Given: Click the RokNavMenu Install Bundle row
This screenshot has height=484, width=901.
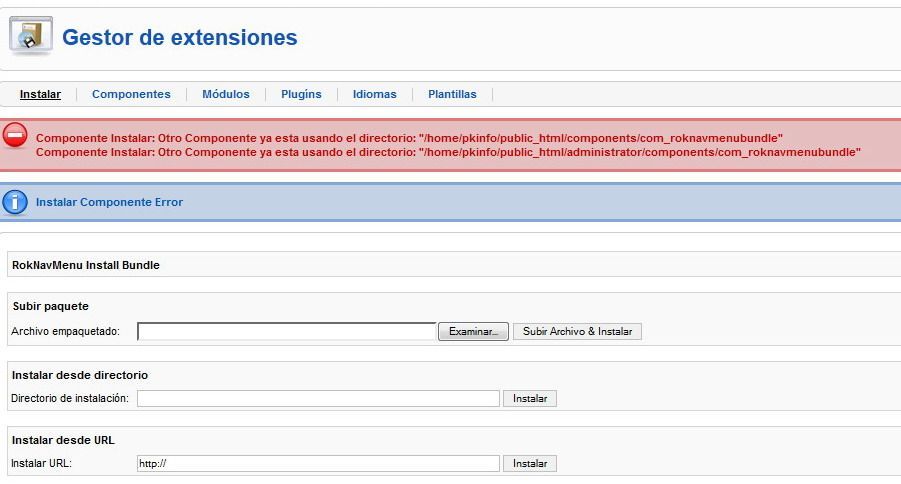Looking at the screenshot, I should tap(454, 265).
